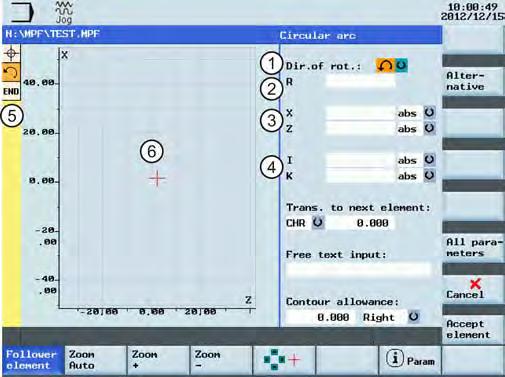Click the 40.00 X-axis tick label
Screen dimensions: 505x377
(x=39, y=82)
